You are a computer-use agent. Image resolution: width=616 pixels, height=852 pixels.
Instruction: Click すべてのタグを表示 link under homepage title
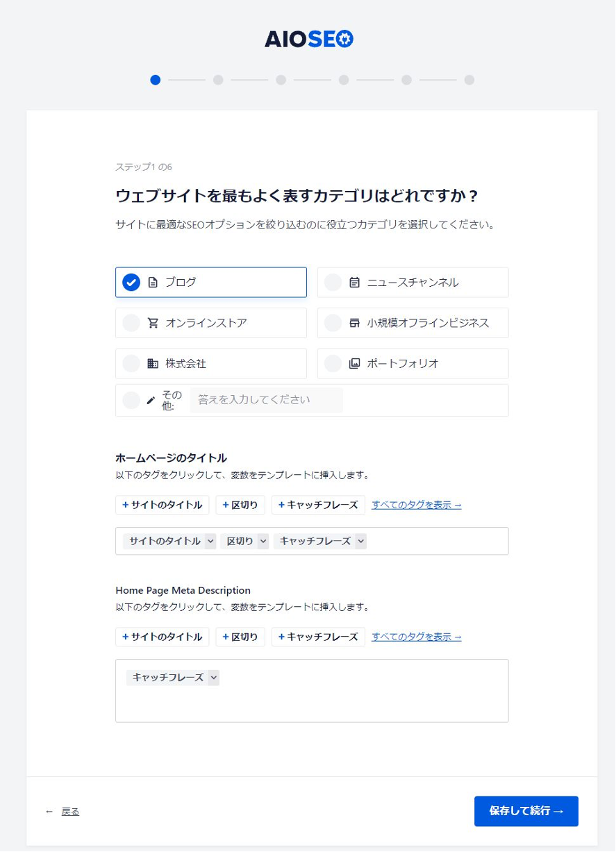tap(416, 505)
